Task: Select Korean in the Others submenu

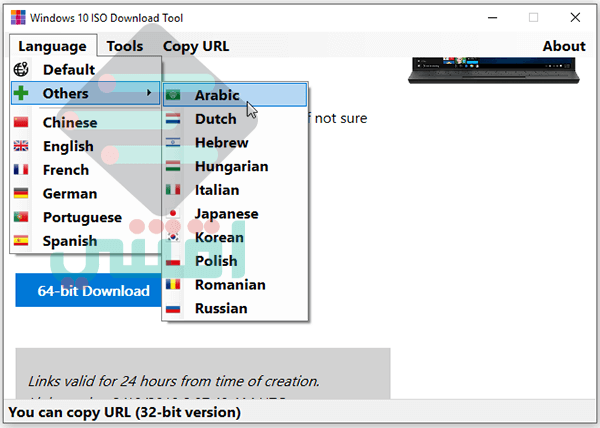Action: pos(235,237)
